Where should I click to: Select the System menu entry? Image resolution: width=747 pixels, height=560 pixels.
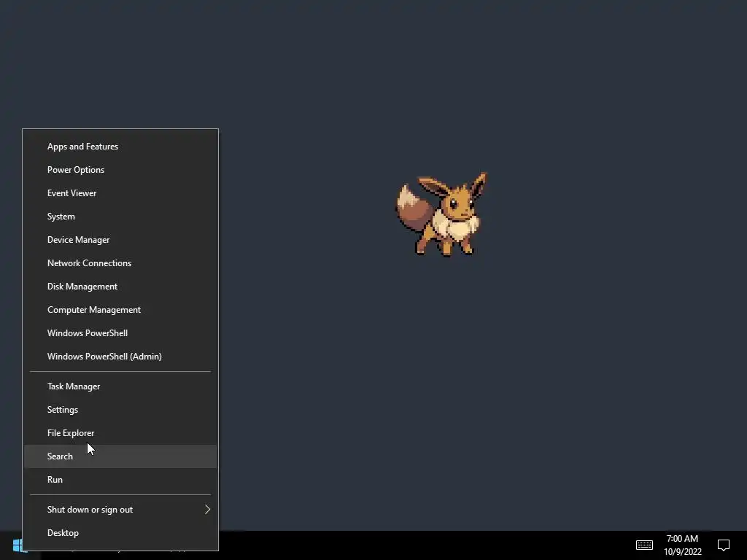point(120,216)
